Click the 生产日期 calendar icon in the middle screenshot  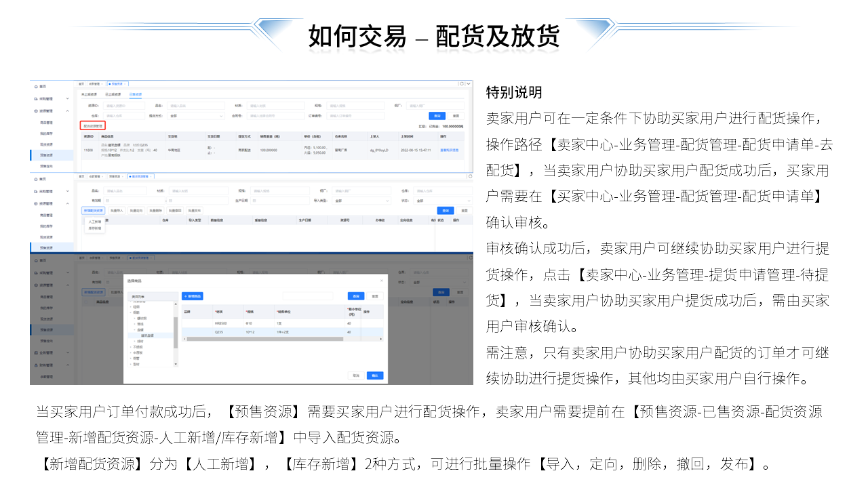coord(255,201)
